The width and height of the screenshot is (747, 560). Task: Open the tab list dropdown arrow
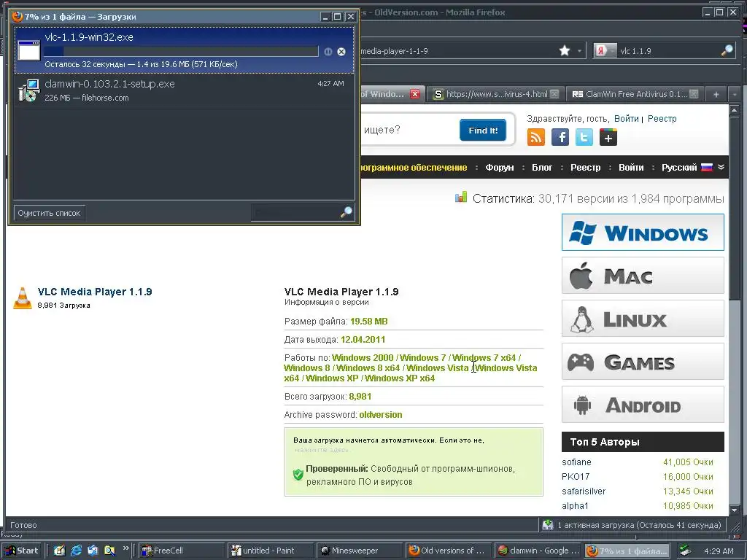734,94
